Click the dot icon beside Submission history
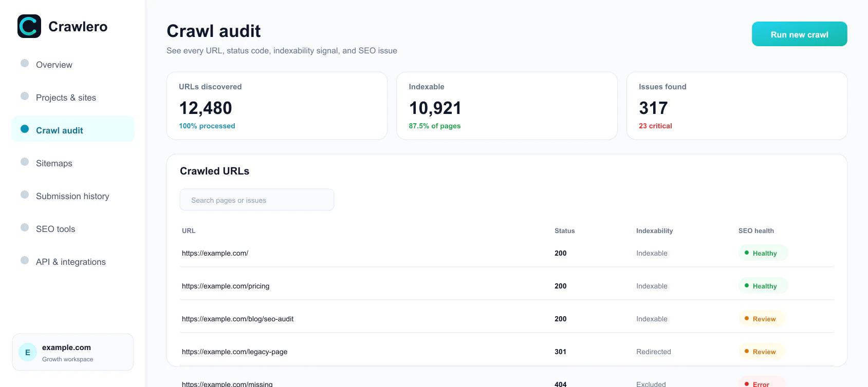 (25, 195)
